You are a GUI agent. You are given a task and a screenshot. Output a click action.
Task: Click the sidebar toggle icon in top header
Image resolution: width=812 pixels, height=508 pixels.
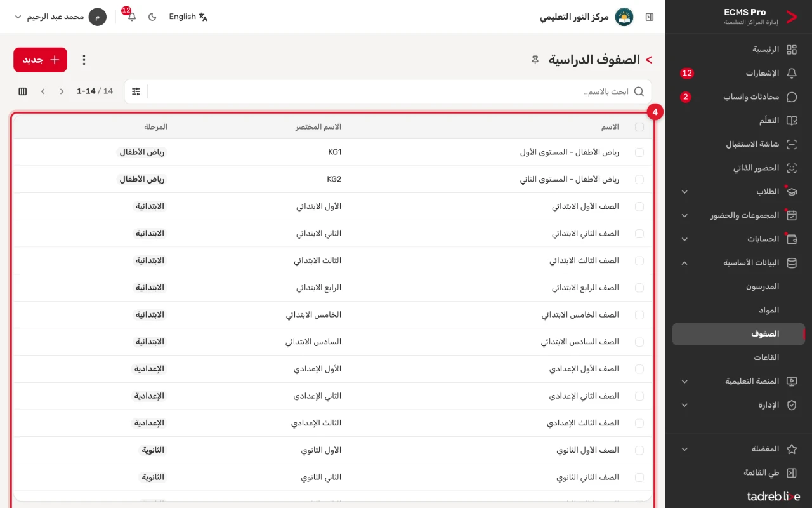(650, 17)
